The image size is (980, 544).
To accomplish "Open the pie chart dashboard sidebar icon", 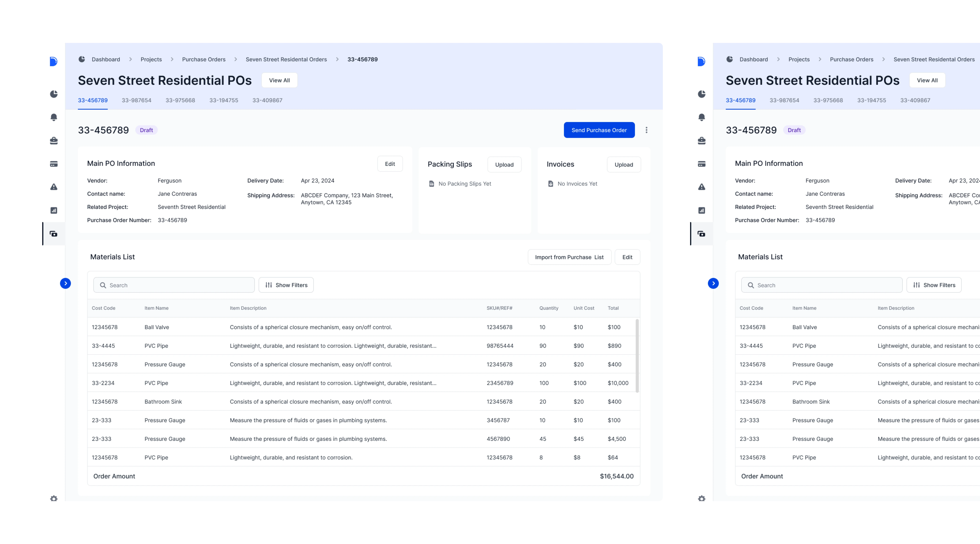I will [54, 94].
